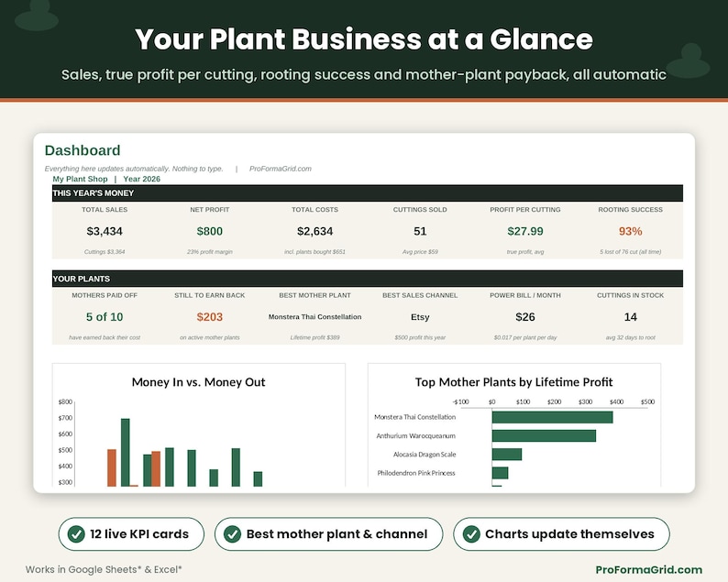Image resolution: width=728 pixels, height=582 pixels.
Task: Click the incl. plants bought $651 note
Action: click(314, 252)
